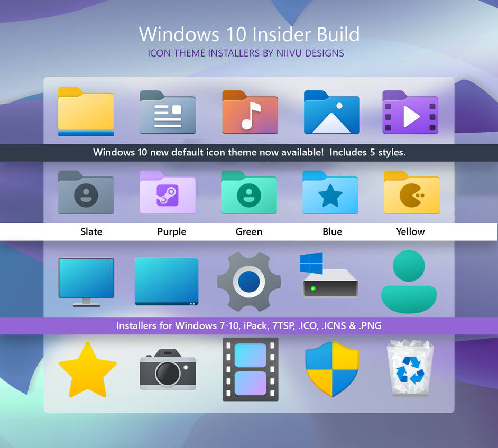Viewport: 498px width, 448px height.
Task: Click the Niivu Designs subtitle text
Action: click(246, 53)
